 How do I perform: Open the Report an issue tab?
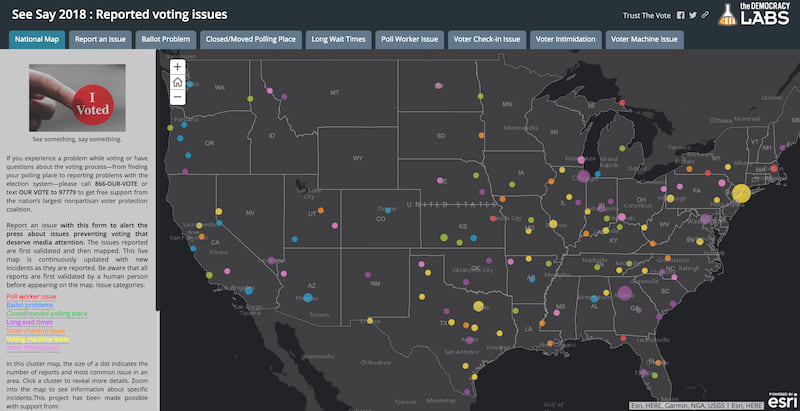101,39
